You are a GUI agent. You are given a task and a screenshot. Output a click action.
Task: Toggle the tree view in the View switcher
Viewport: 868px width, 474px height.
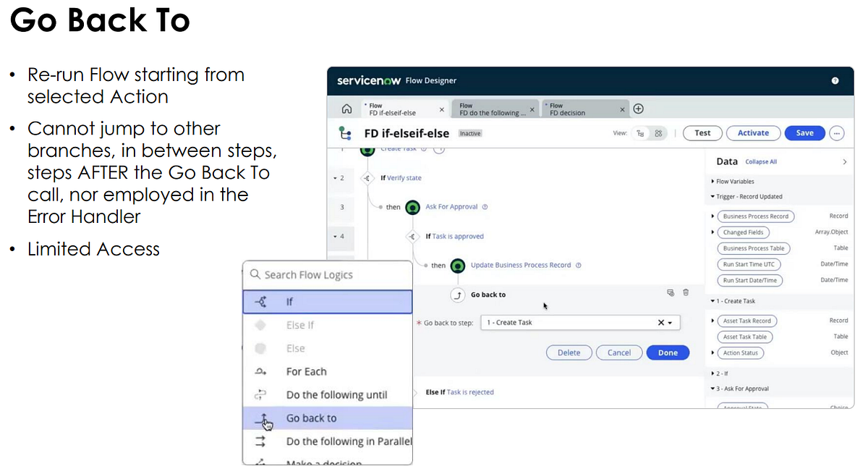(x=639, y=133)
